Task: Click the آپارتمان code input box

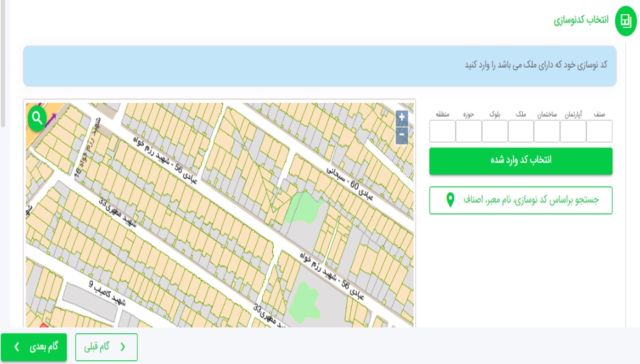Action: pos(573,131)
